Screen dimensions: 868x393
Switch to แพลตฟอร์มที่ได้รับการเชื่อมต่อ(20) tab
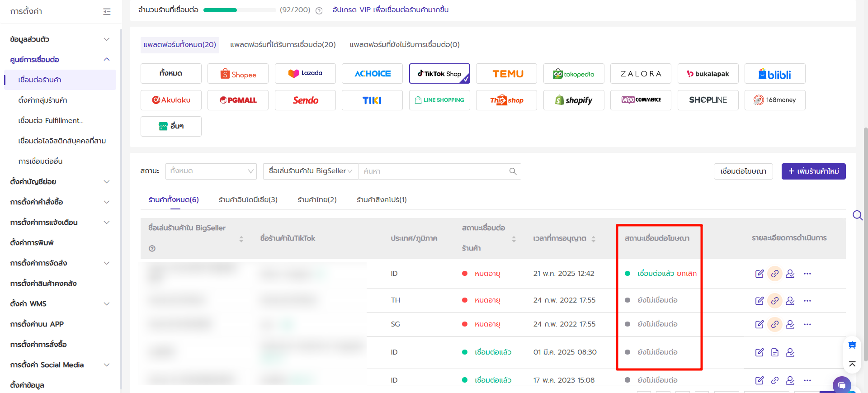(x=283, y=45)
